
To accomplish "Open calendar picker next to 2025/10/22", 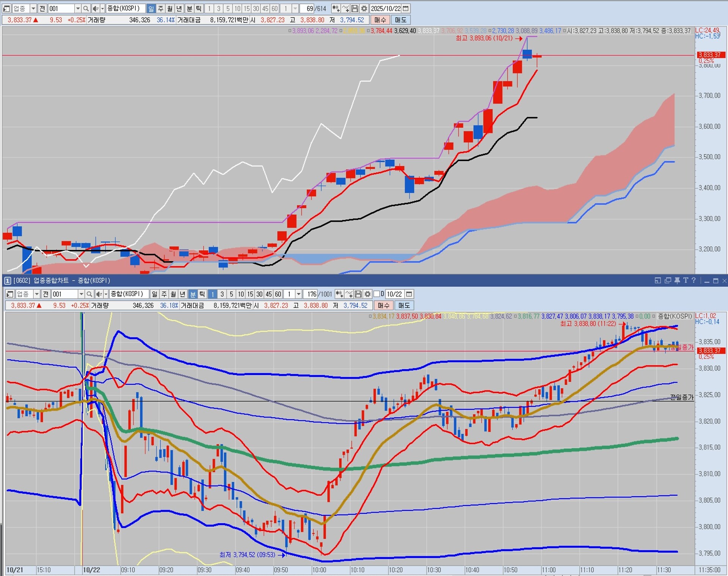I will [x=406, y=8].
